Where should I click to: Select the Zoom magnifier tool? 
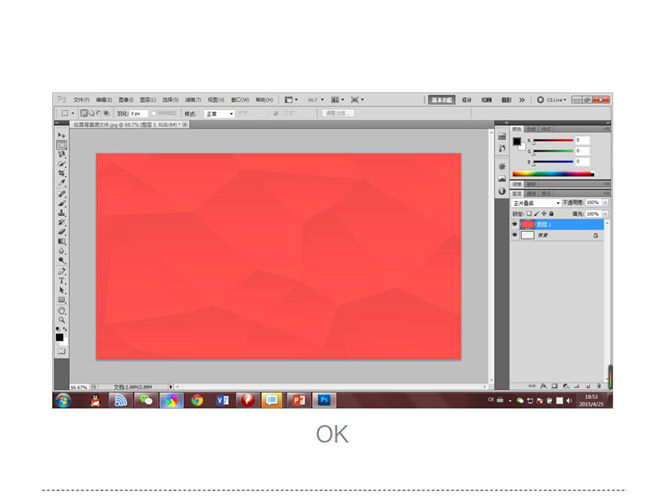(61, 319)
